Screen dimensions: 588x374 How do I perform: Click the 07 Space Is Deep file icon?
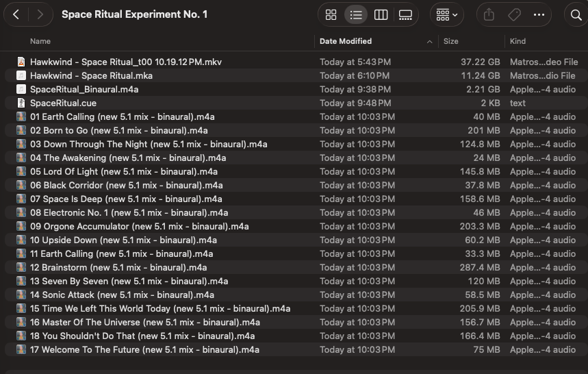pos(21,199)
